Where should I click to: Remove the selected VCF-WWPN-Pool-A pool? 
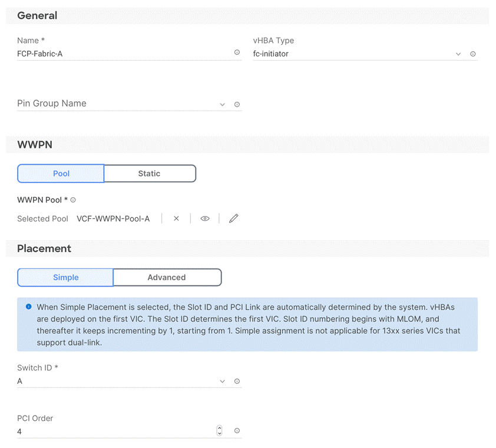coord(176,218)
